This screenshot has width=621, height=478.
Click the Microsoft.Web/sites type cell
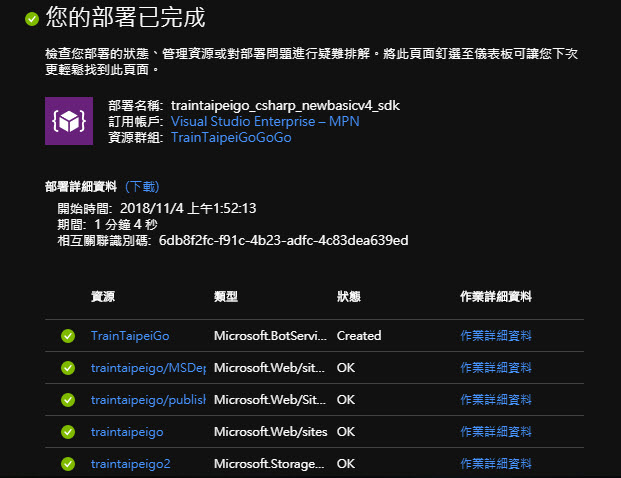tap(270, 432)
